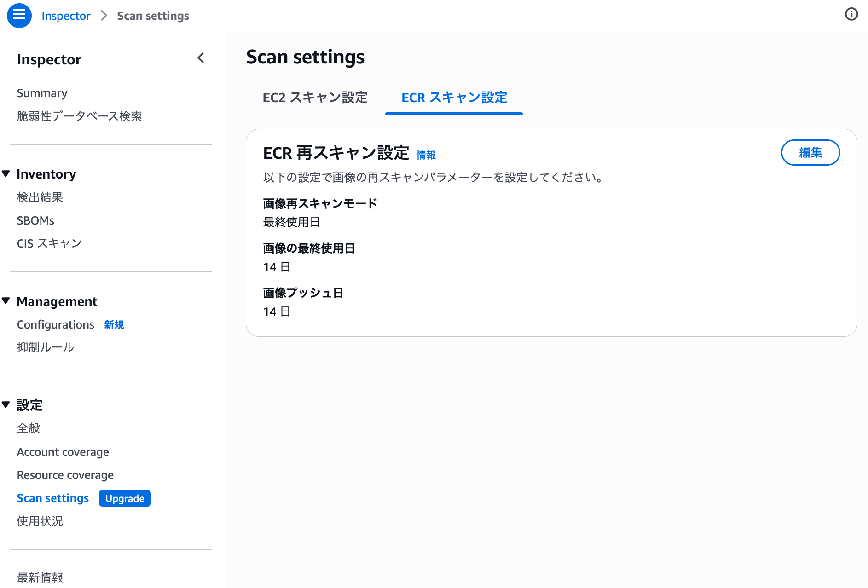Open 脆弱性データベース検索 page

point(79,116)
